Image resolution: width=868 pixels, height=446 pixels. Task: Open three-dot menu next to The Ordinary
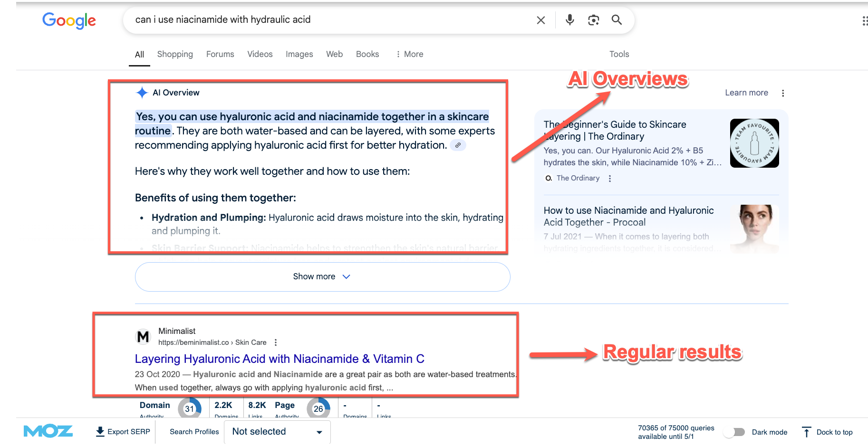coord(610,179)
